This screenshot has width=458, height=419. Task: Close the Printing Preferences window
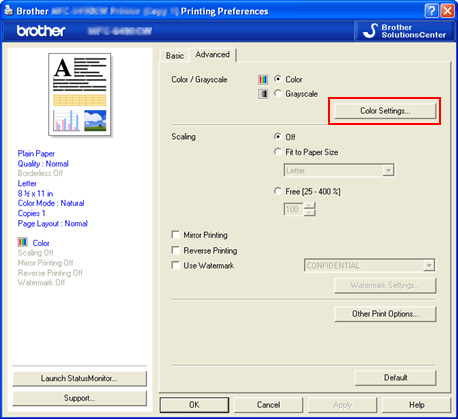click(x=448, y=11)
